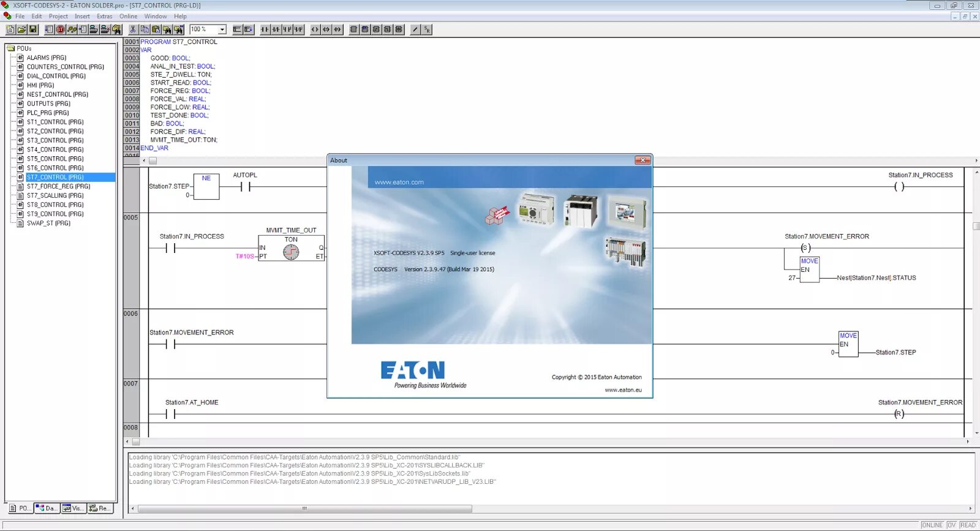Select ST1_CONTROL (PRG) in the tree
The height and width of the screenshot is (531, 980).
coord(55,122)
